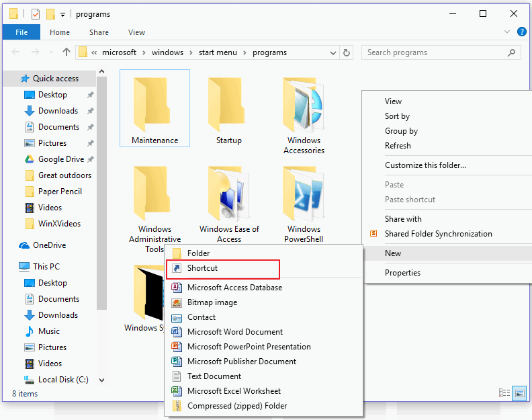Open the File tab

21,32
